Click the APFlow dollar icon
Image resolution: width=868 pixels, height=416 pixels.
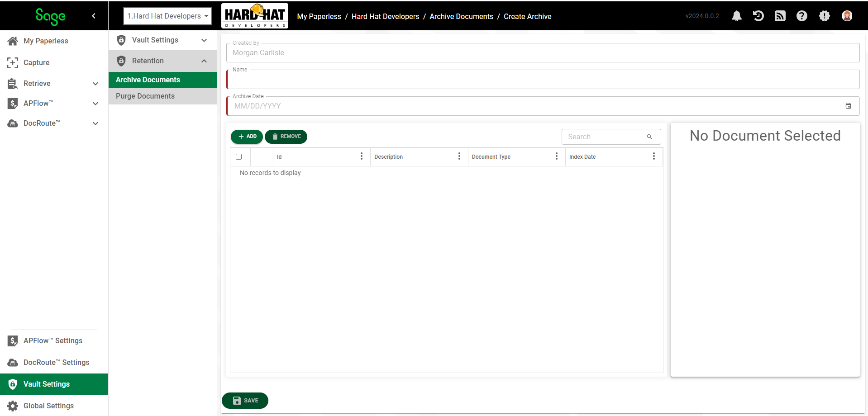click(13, 103)
